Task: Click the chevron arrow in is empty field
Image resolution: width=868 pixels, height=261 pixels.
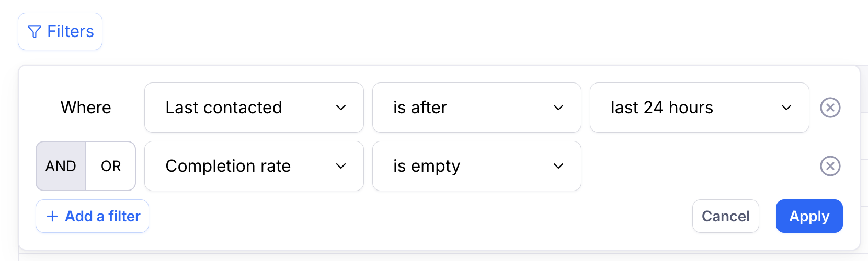Action: (x=558, y=166)
